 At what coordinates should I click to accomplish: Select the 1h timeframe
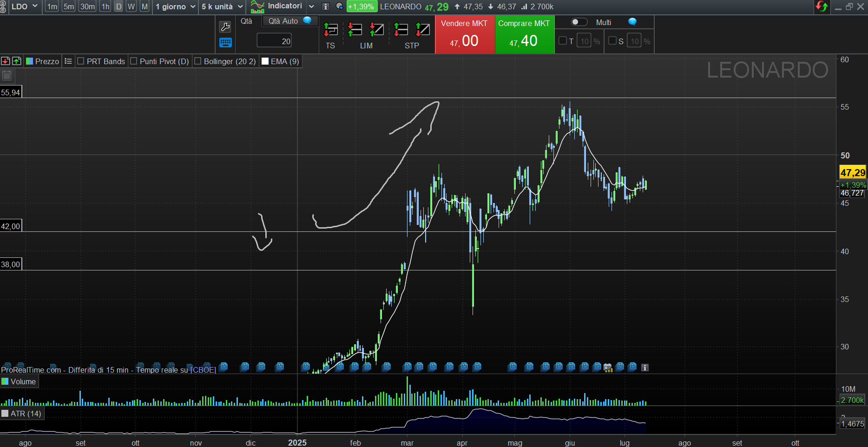click(x=105, y=7)
